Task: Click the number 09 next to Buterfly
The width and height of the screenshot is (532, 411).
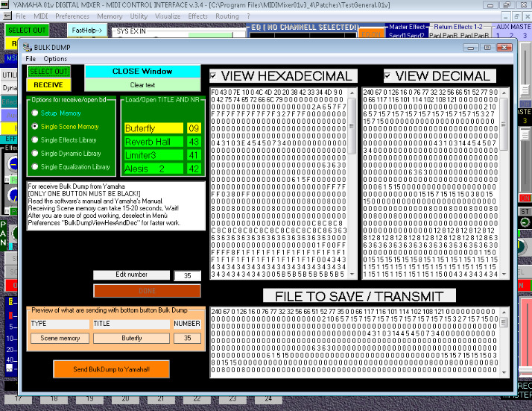Action: pos(194,128)
